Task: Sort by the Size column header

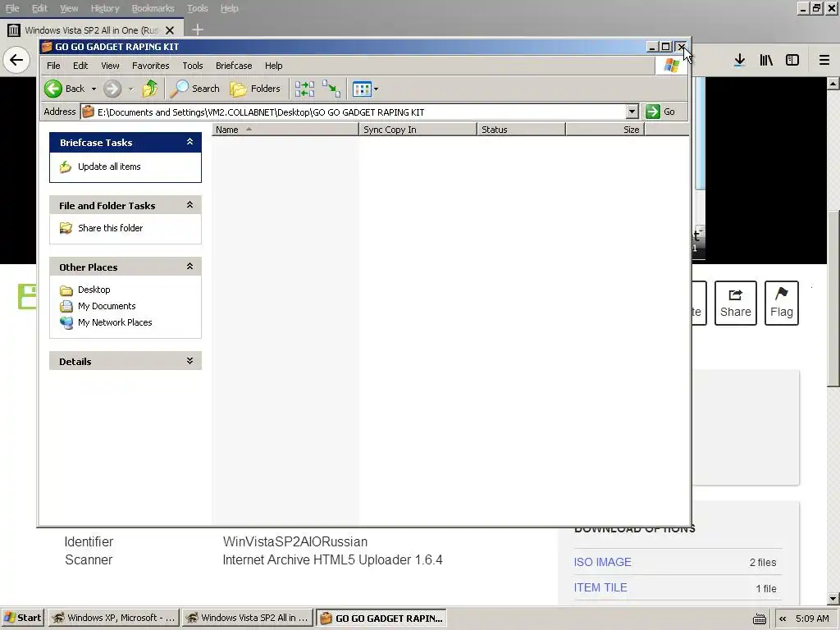Action: pos(605,130)
